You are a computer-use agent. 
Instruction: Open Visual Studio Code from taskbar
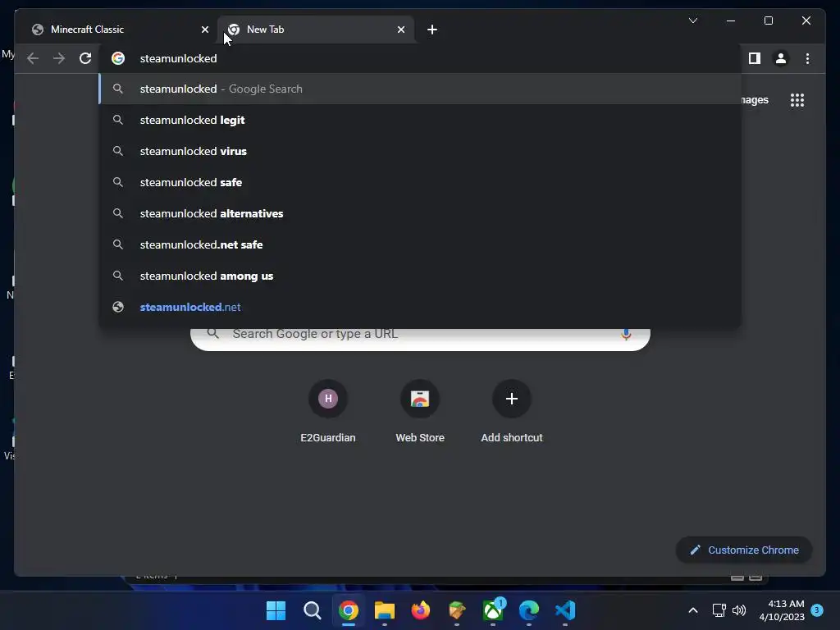(565, 610)
